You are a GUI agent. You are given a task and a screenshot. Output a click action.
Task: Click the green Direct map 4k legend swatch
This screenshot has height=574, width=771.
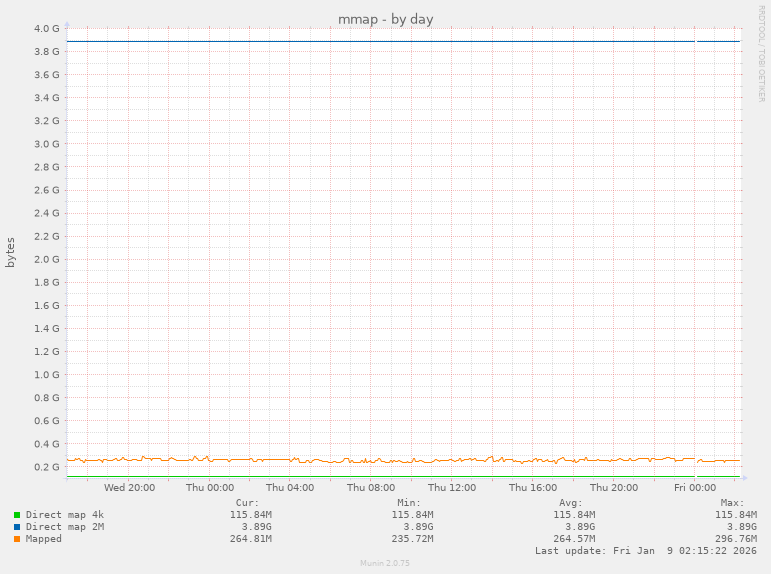point(17,515)
